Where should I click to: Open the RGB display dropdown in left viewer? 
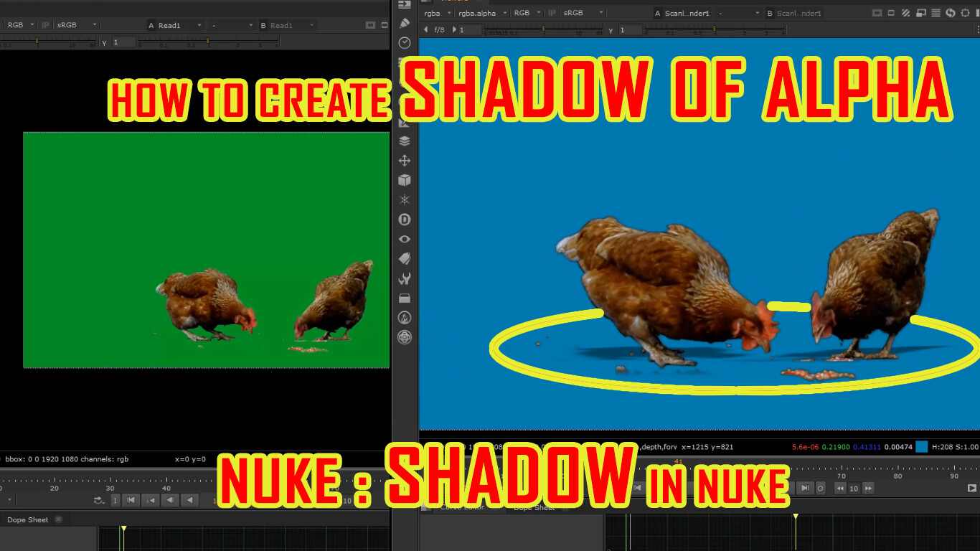[x=21, y=25]
